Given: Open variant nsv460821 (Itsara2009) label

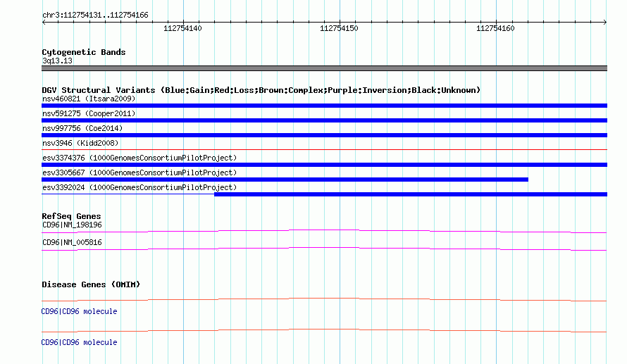Looking at the screenshot, I should (x=89, y=99).
